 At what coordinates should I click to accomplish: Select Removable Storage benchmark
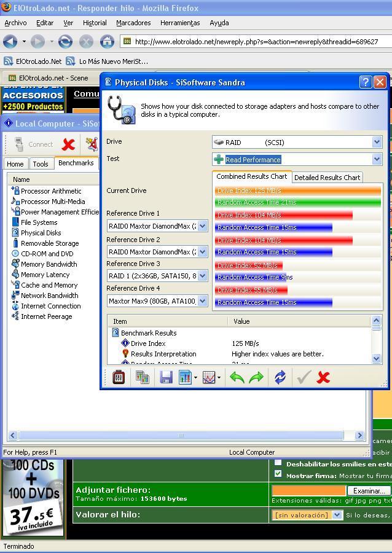click(50, 243)
